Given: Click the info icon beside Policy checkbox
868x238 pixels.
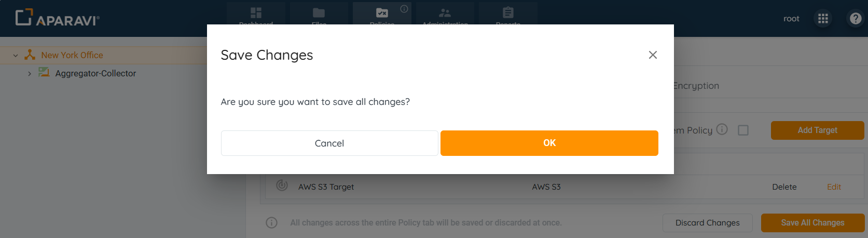Looking at the screenshot, I should (722, 129).
